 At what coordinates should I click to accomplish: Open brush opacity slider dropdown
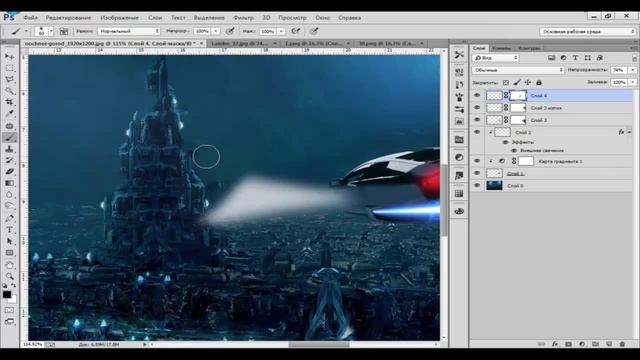(x=216, y=31)
